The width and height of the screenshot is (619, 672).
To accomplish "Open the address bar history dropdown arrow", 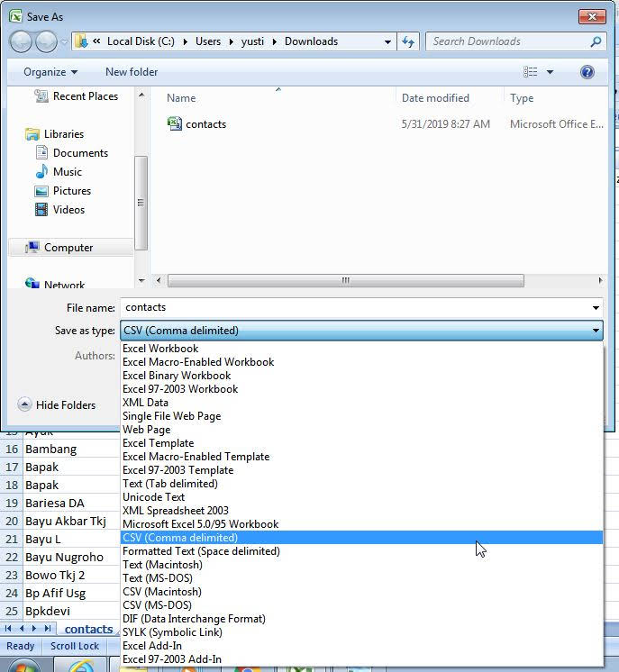I will tap(387, 42).
